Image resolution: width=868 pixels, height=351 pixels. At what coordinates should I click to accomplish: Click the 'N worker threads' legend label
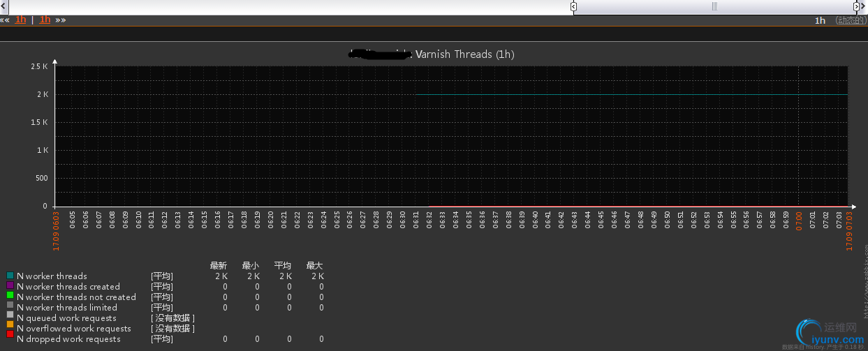52,276
